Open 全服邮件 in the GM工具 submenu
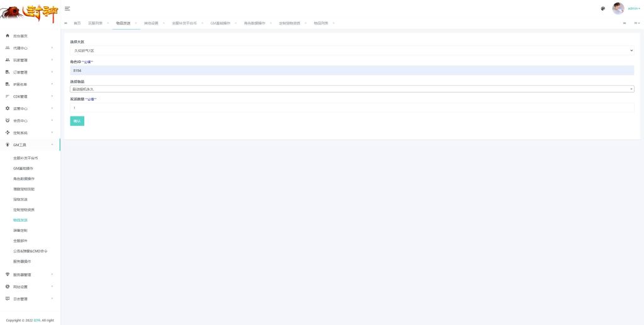This screenshot has width=644, height=325. tap(20, 241)
